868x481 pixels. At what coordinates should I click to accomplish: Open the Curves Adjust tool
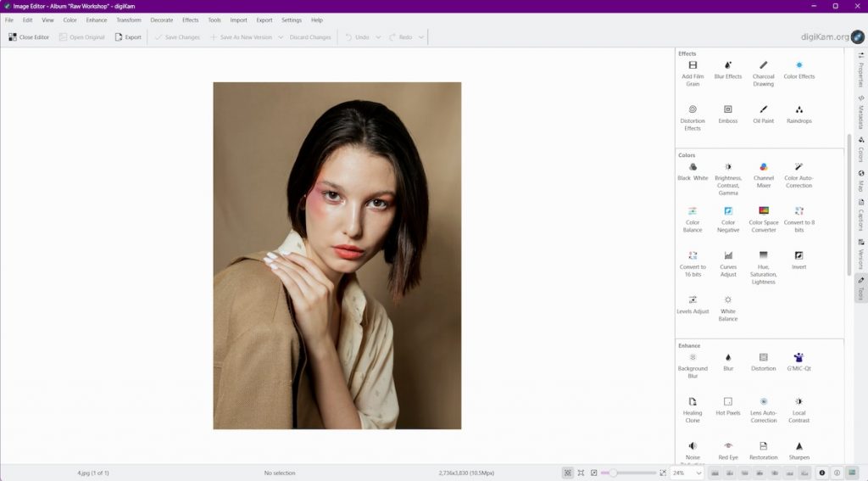[728, 260]
